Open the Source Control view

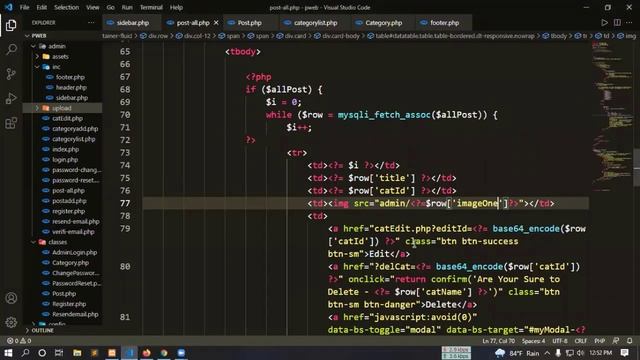[11, 74]
